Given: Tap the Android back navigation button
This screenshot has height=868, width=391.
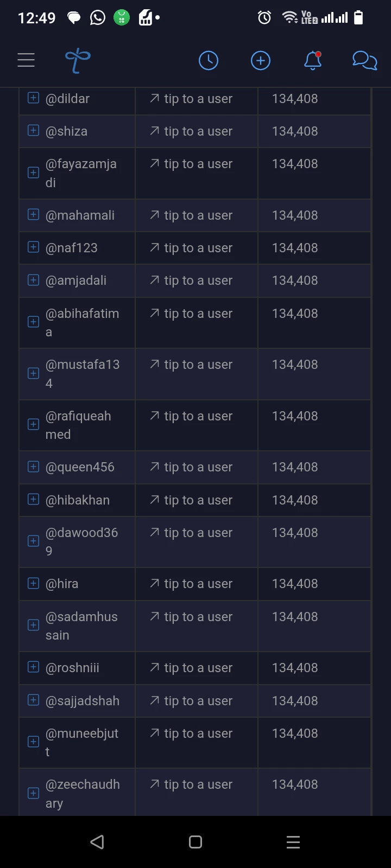Looking at the screenshot, I should (97, 842).
